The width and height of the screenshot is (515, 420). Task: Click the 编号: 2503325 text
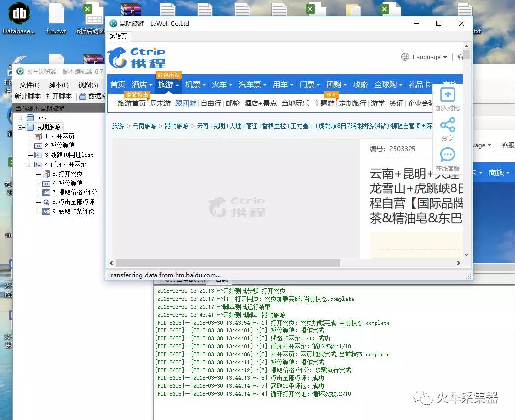click(393, 149)
